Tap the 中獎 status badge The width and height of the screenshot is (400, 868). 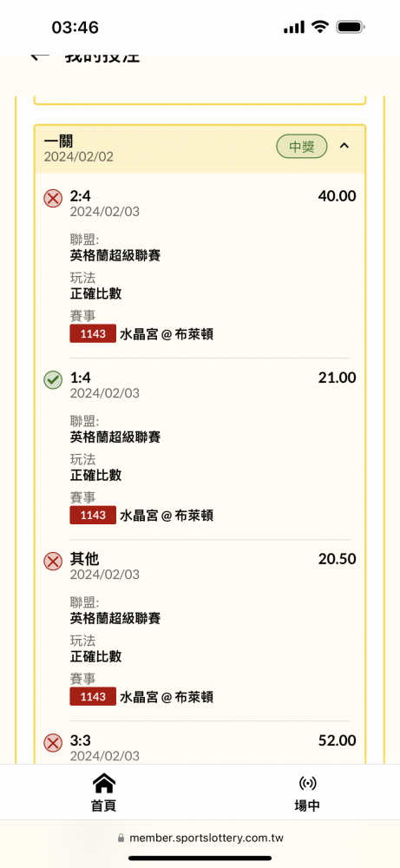302,147
